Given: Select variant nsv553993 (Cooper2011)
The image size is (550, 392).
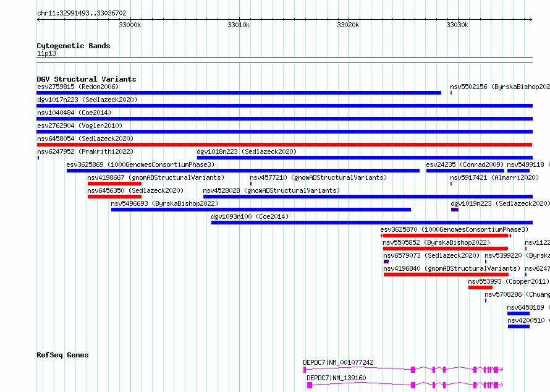Looking at the screenshot, I should pos(480,288).
